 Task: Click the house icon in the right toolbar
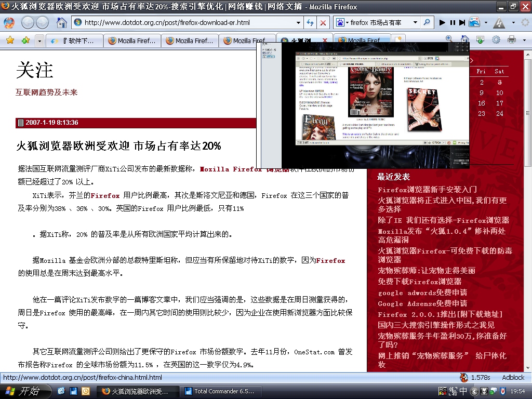(464, 39)
